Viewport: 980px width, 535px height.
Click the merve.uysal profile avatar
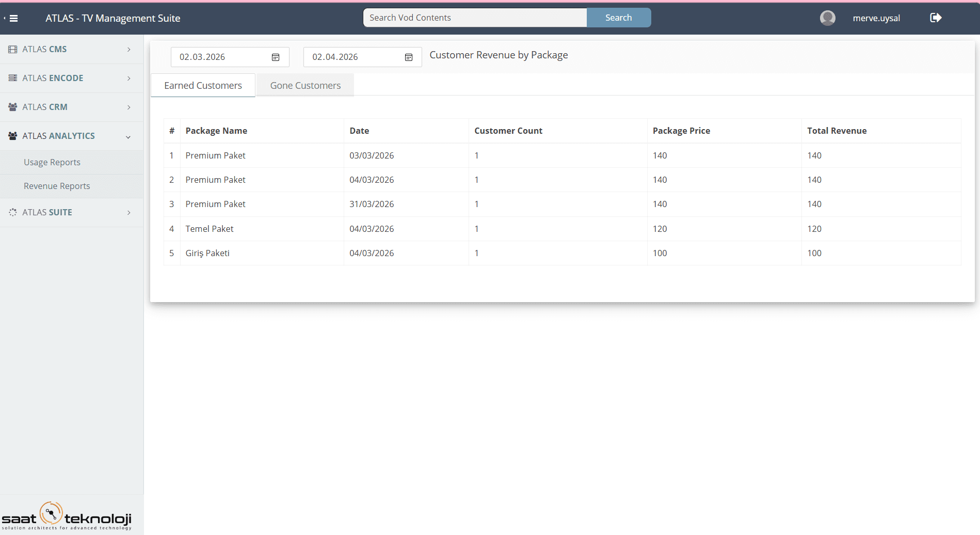point(827,18)
